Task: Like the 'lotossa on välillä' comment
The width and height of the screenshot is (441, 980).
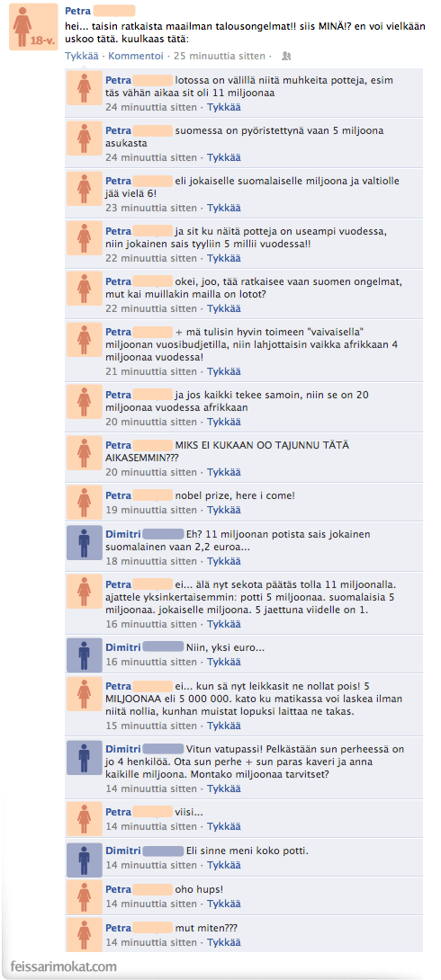Action: (x=224, y=108)
